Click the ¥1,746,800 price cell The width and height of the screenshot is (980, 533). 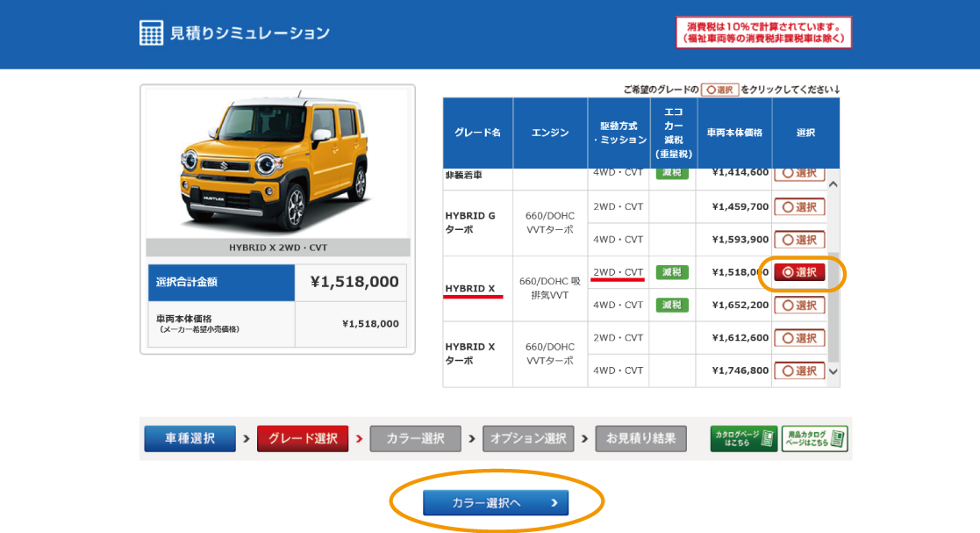coord(734,371)
